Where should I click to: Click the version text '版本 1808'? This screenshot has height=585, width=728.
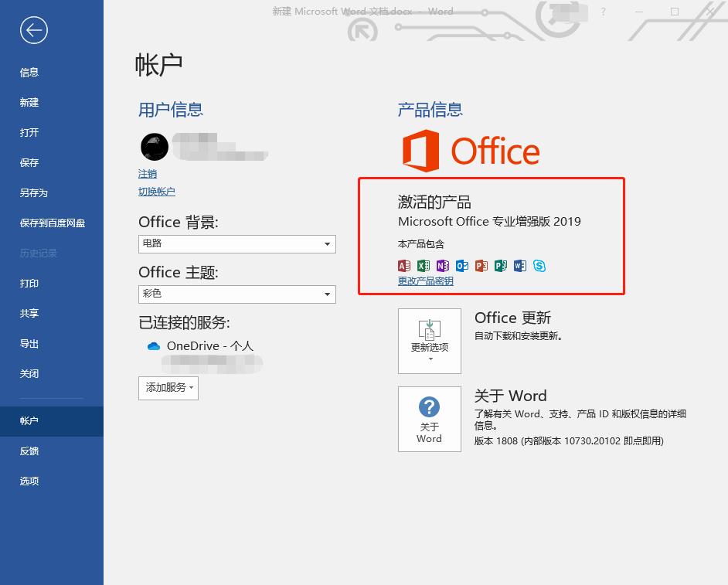(x=496, y=441)
